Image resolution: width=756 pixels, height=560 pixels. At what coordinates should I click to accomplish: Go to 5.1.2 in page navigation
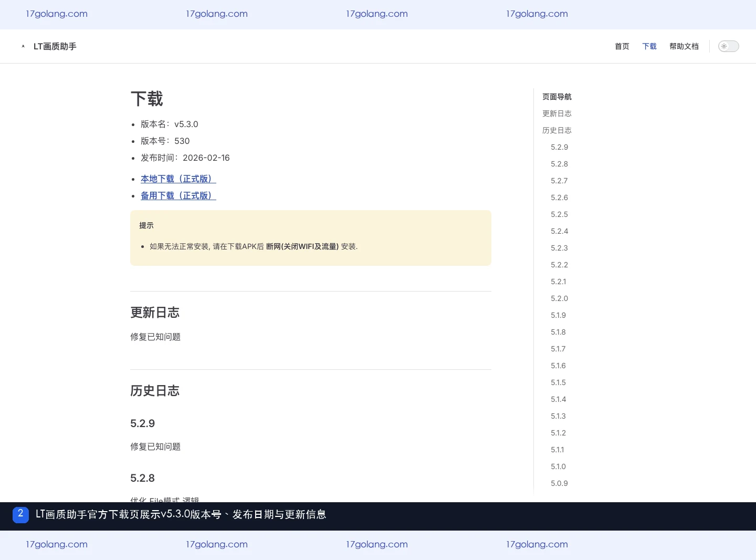(x=558, y=433)
